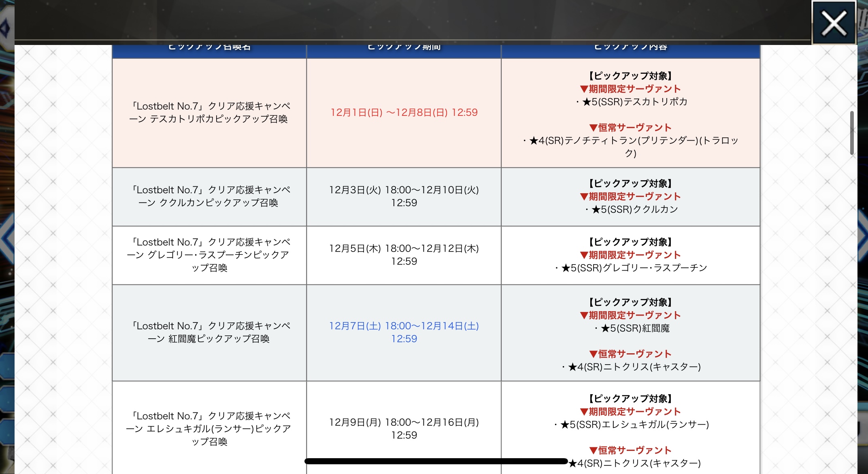Click ★5(SSR)テスカトリポカ servant entry
This screenshot has width=868, height=474.
634,102
